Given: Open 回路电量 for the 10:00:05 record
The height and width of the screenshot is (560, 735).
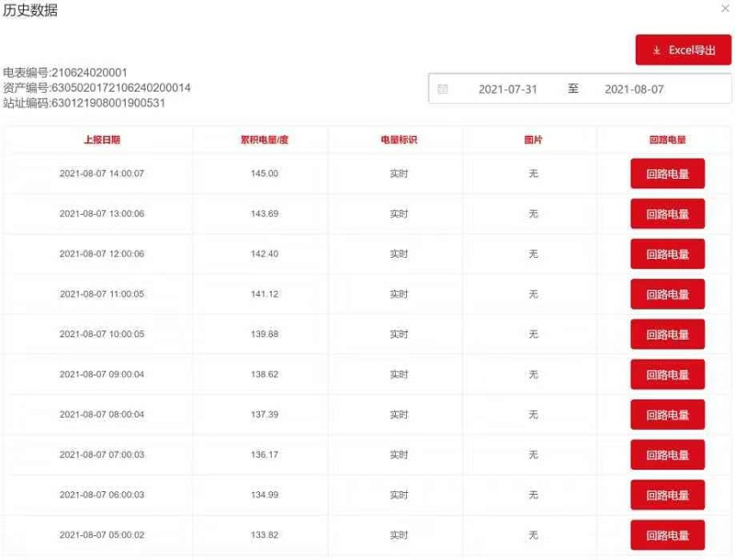Looking at the screenshot, I should tap(667, 334).
